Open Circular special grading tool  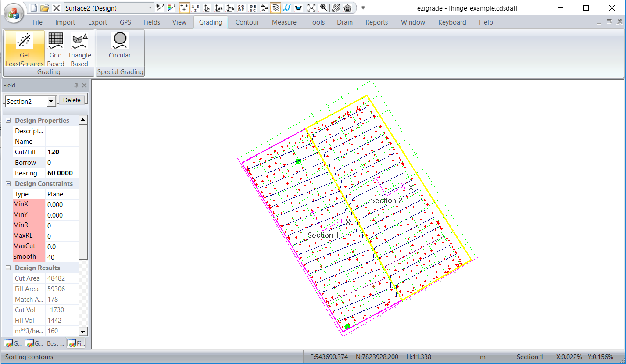point(120,46)
